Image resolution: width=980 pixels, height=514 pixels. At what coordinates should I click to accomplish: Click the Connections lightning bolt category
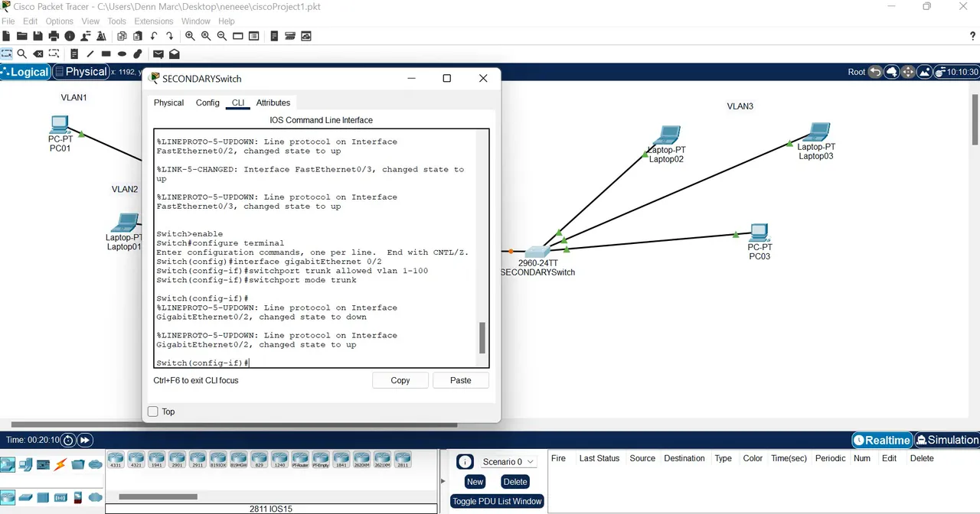tap(60, 464)
